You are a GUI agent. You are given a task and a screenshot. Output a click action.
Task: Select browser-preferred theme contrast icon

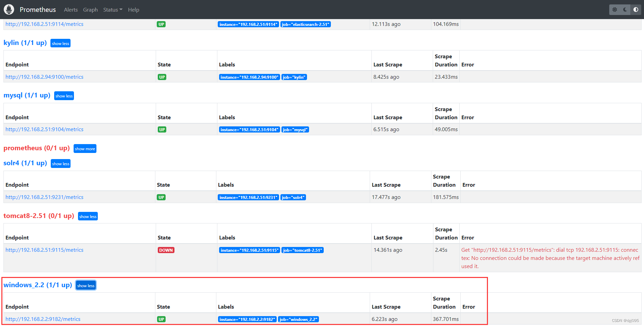point(635,10)
